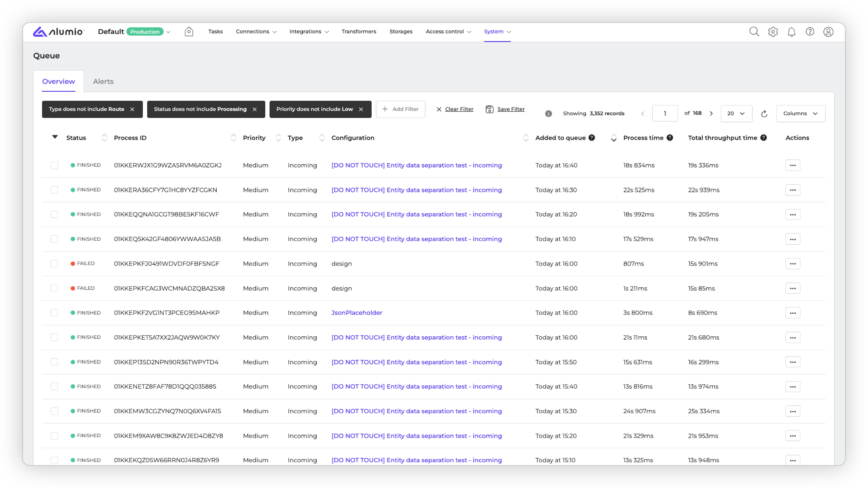Open the user profile icon
The width and height of the screenshot is (868, 488).
pyautogui.click(x=828, y=32)
